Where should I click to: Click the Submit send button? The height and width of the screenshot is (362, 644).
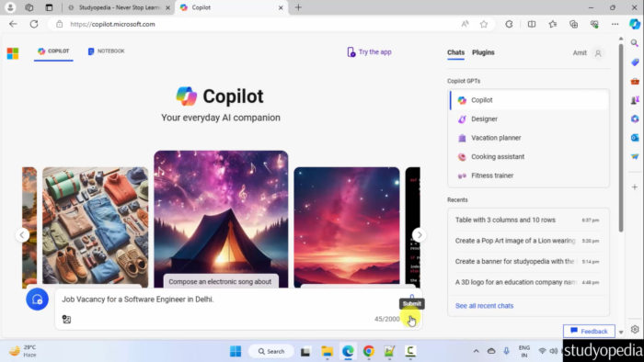pyautogui.click(x=411, y=320)
